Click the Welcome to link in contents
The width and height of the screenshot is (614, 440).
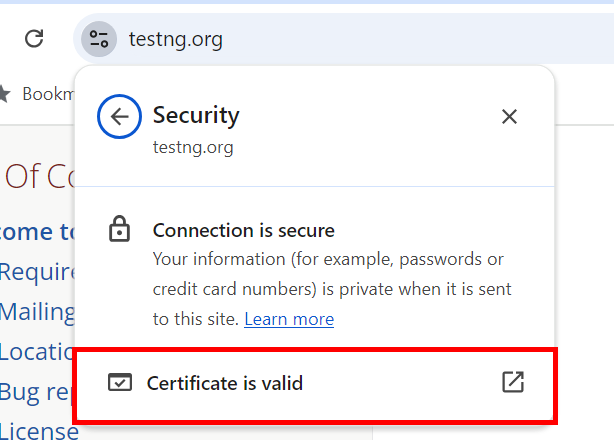[x=36, y=231]
